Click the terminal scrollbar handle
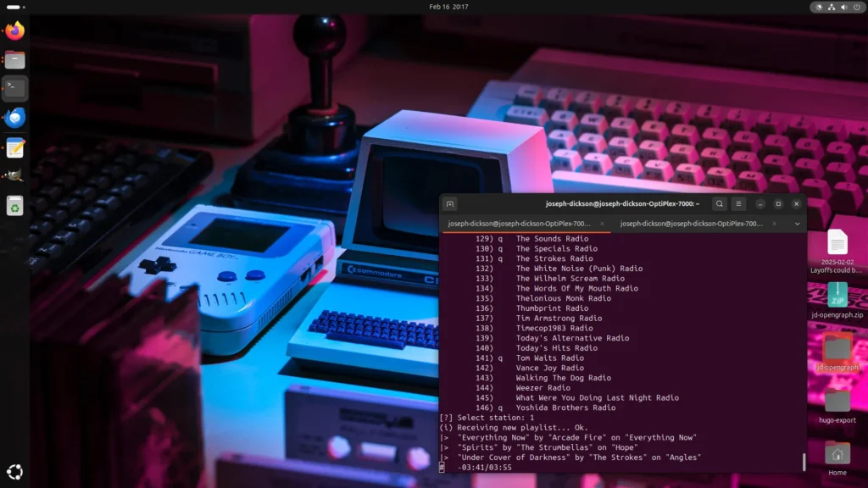The image size is (868, 488). coord(804,462)
